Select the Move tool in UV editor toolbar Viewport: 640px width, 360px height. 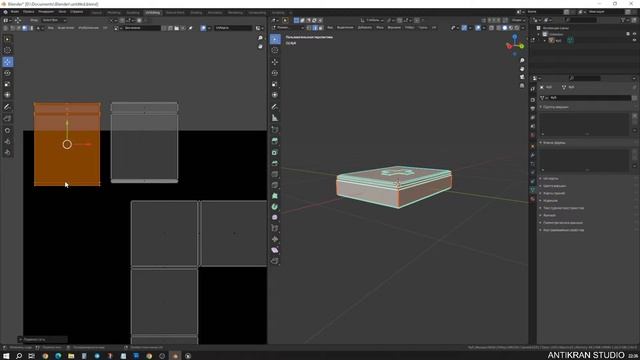pyautogui.click(x=7, y=62)
